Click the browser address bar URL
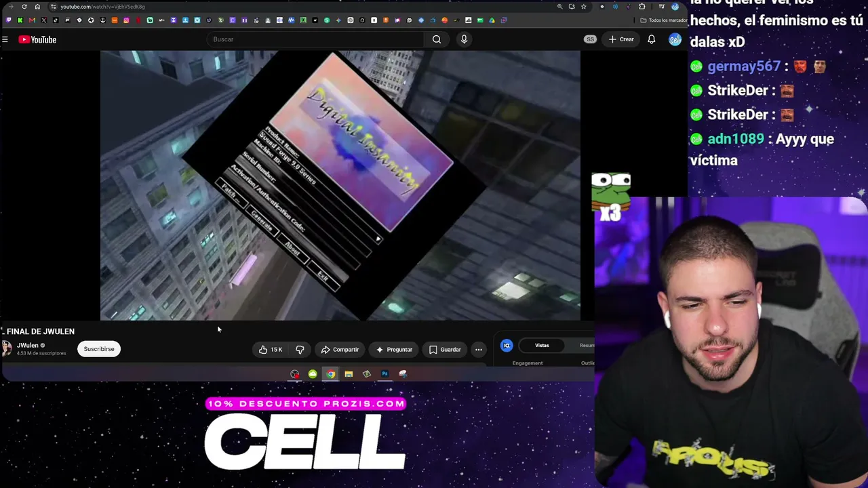This screenshot has width=868, height=488. [102, 7]
